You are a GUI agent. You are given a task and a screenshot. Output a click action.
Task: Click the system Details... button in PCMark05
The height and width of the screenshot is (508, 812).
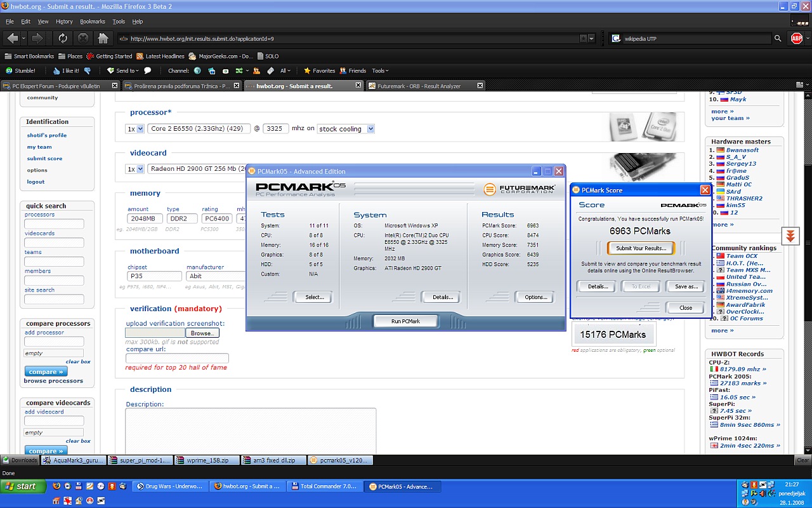[442, 297]
